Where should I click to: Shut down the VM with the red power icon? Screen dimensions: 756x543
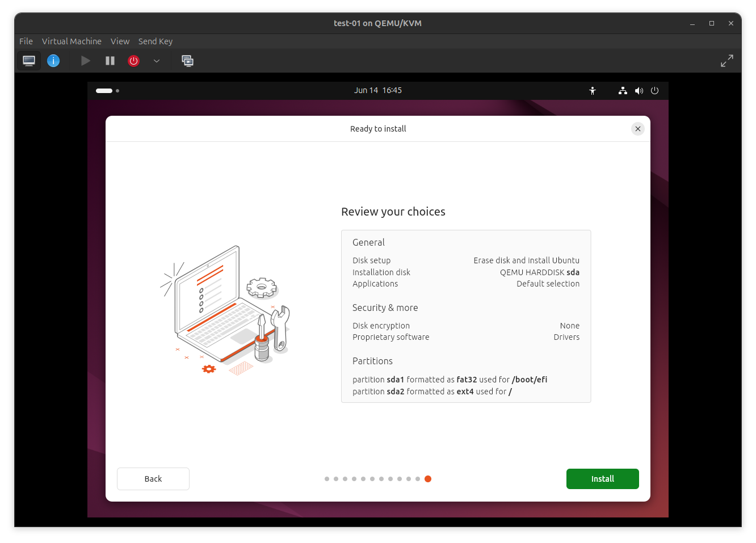[x=133, y=61]
